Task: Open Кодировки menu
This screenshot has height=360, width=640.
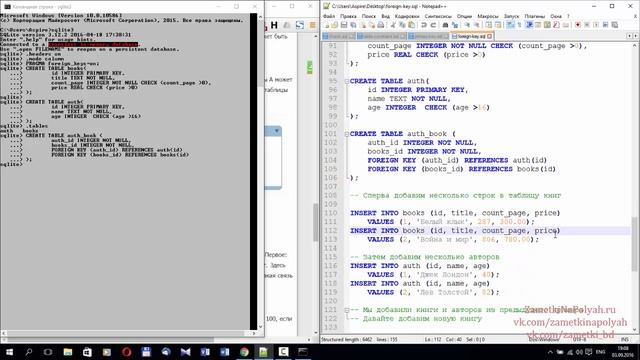Action: coord(407,16)
